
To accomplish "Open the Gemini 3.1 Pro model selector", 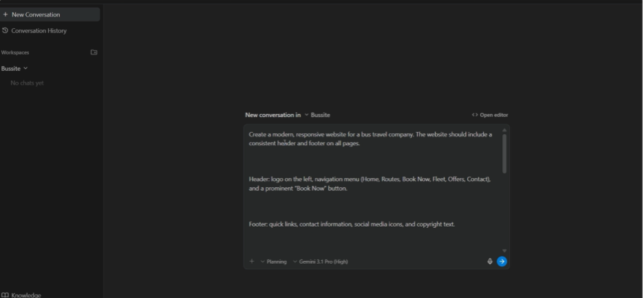I will point(321,262).
